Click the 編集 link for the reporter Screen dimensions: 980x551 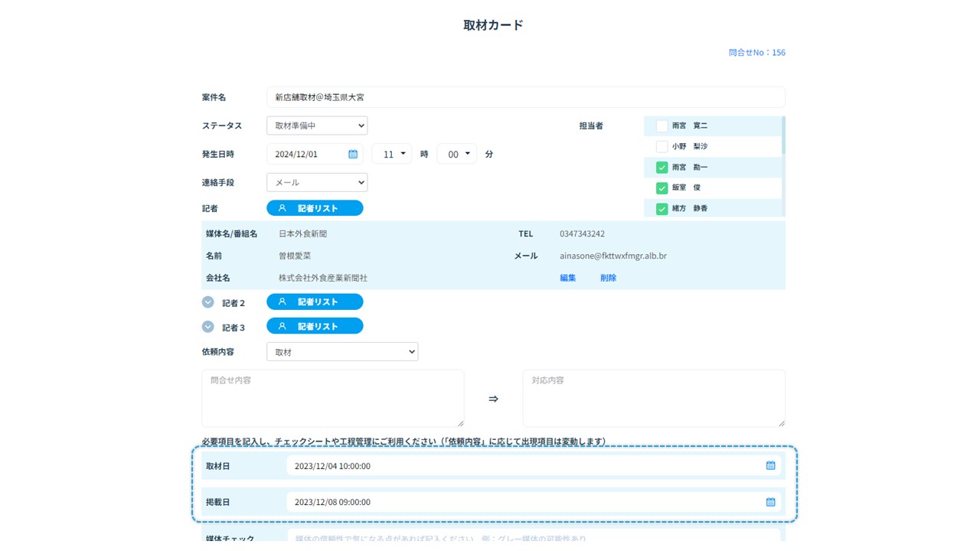pyautogui.click(x=567, y=278)
